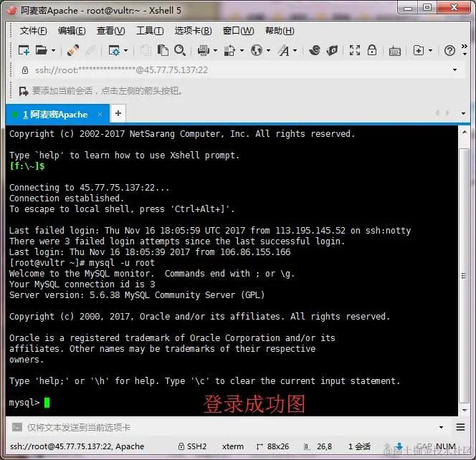Image resolution: width=476 pixels, height=460 pixels.
Task: Expand the file transfer dropdown arrow
Action: coord(242,50)
